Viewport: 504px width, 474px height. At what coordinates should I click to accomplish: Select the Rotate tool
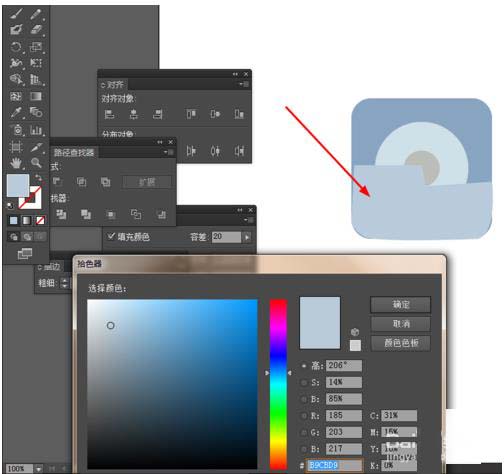point(16,47)
